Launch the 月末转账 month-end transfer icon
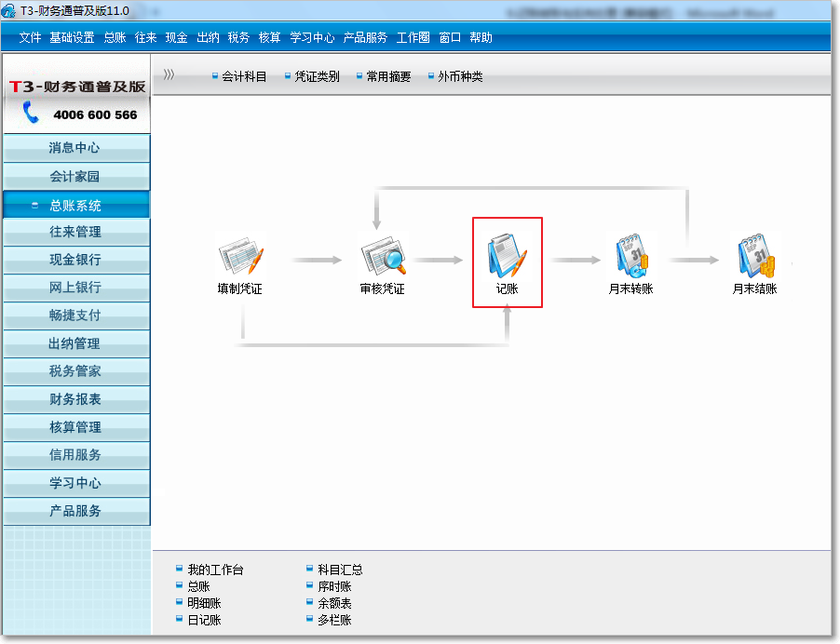Image resolution: width=840 pixels, height=644 pixels. [630, 256]
